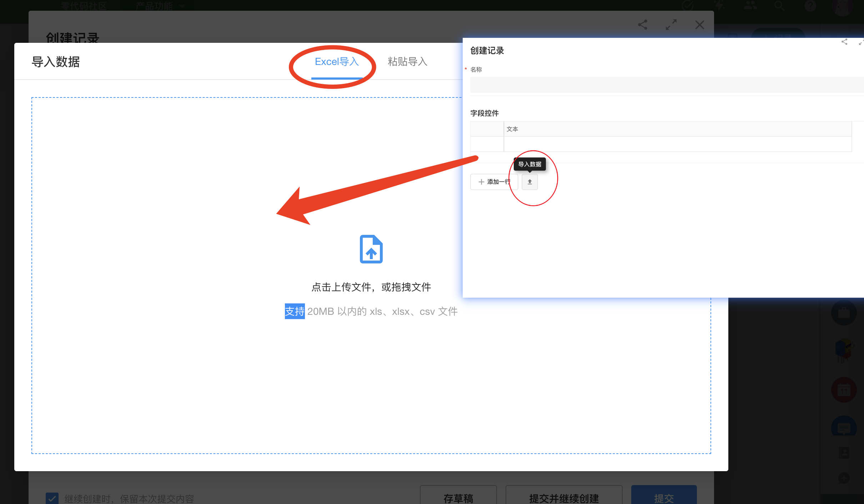Click the blue upload file icon

pos(371,249)
